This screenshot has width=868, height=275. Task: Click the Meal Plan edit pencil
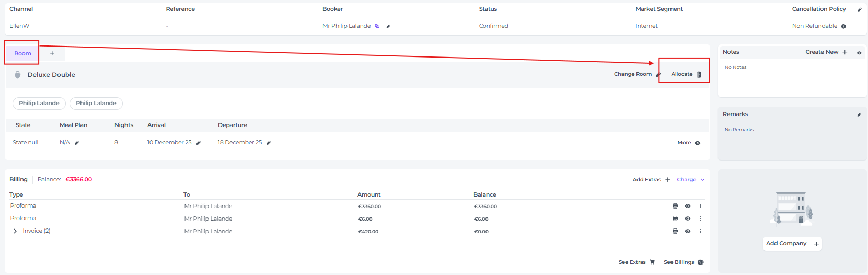coord(77,143)
